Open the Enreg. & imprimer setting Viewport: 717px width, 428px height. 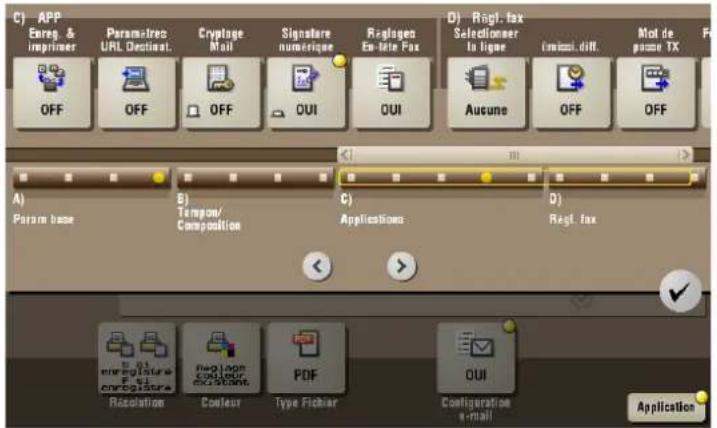(x=52, y=92)
